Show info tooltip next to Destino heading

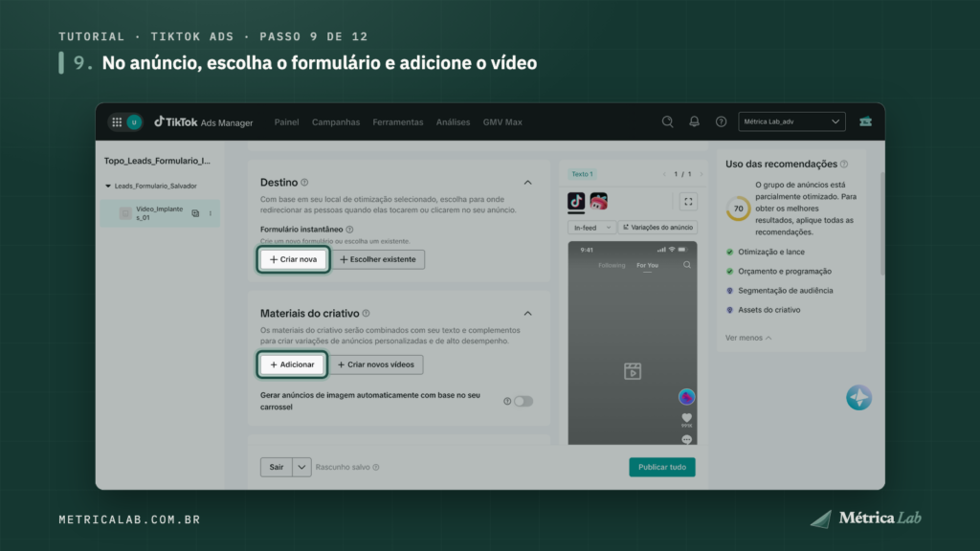(x=304, y=183)
